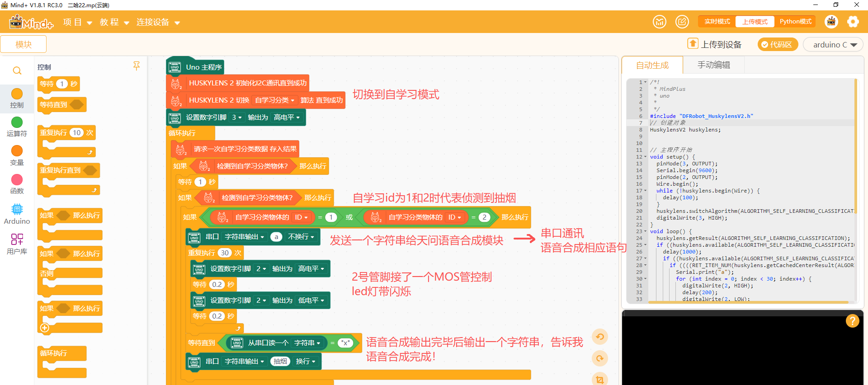
Task: Switch to 实时模式 mode
Action: pos(717,22)
